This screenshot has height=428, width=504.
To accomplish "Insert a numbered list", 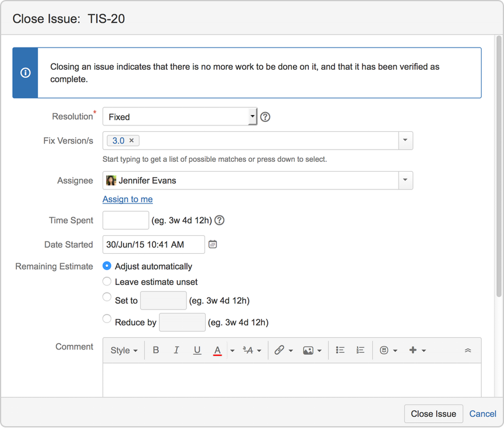I will coord(360,350).
